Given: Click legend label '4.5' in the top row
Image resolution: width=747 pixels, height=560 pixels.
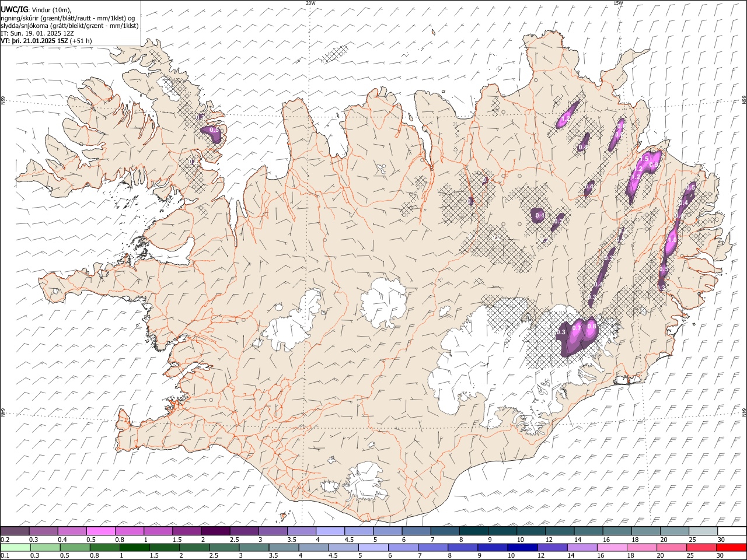Looking at the screenshot, I should pos(349,540).
